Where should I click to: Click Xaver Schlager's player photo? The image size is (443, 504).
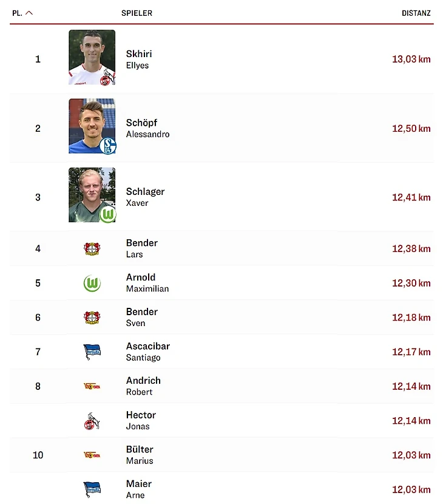tap(92, 195)
